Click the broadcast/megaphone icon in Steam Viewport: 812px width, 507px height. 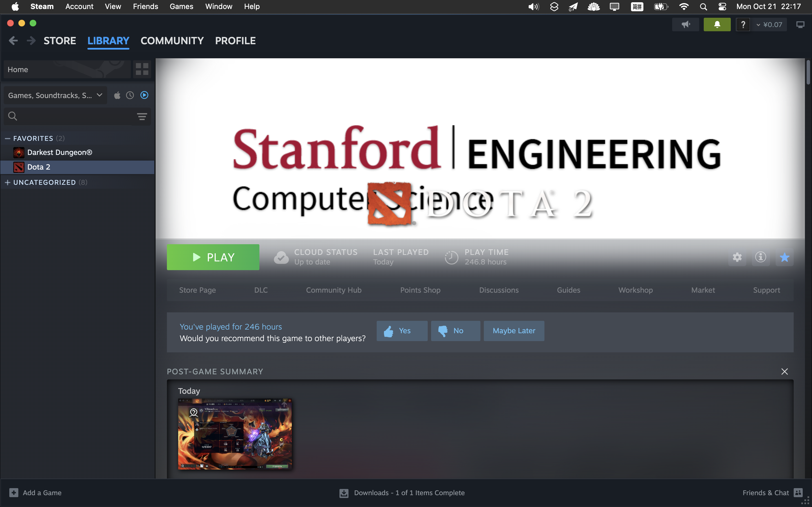[x=686, y=24]
